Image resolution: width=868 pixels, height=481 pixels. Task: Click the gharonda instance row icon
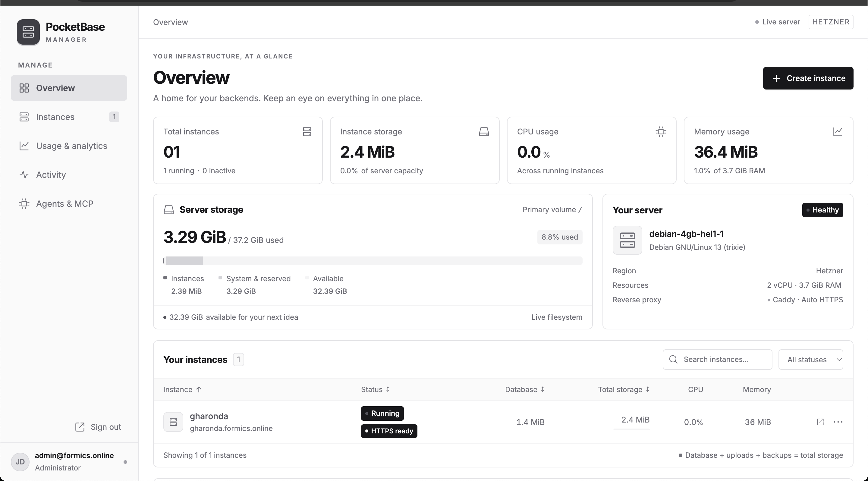click(x=173, y=422)
